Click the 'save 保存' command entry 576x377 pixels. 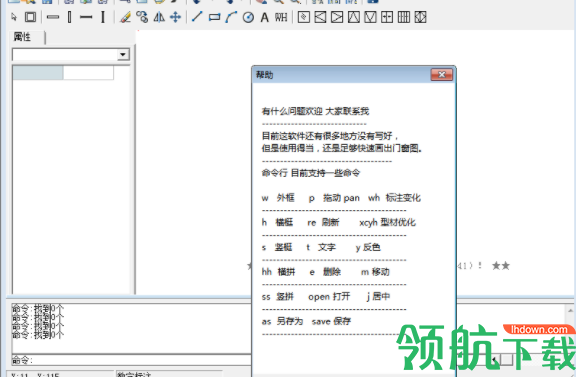pyautogui.click(x=331, y=321)
